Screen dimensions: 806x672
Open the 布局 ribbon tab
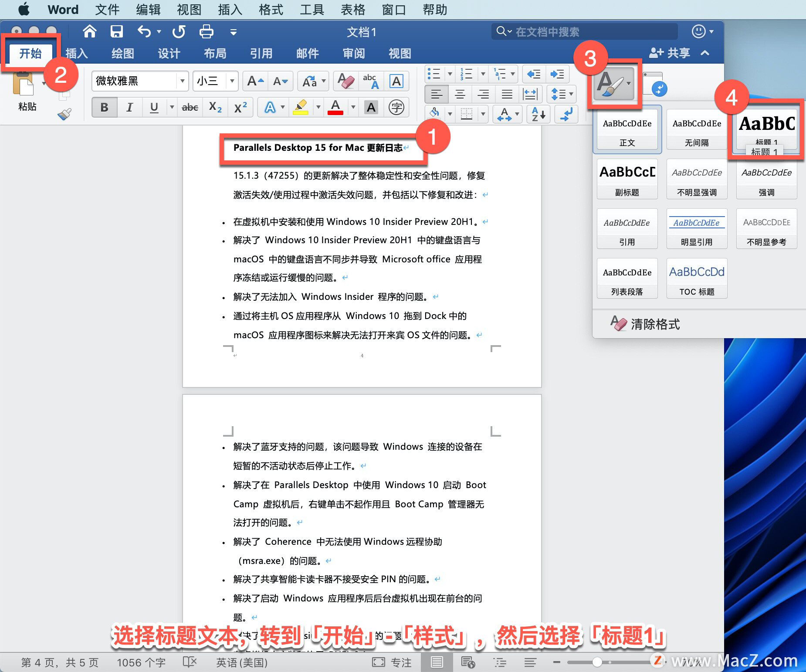[x=215, y=53]
